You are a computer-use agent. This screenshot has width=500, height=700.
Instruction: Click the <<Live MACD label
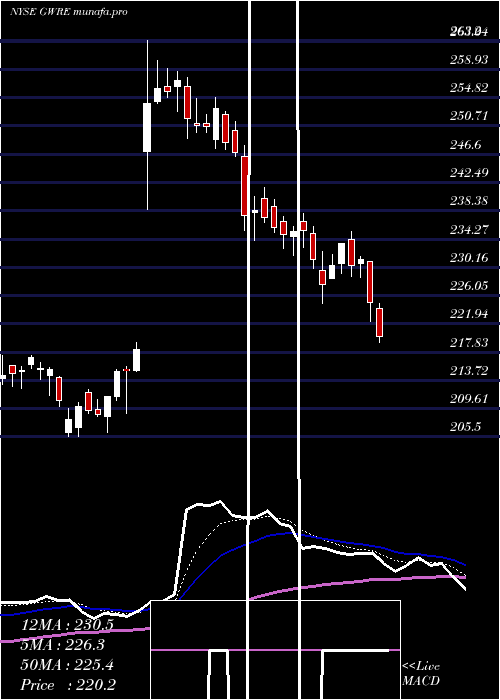pos(421,673)
